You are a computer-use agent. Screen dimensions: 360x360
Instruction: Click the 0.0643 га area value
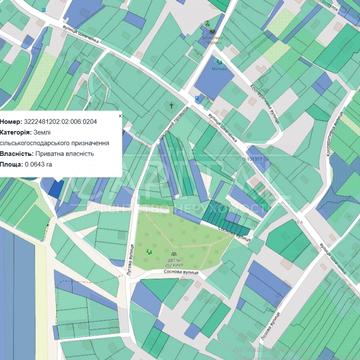point(39,164)
